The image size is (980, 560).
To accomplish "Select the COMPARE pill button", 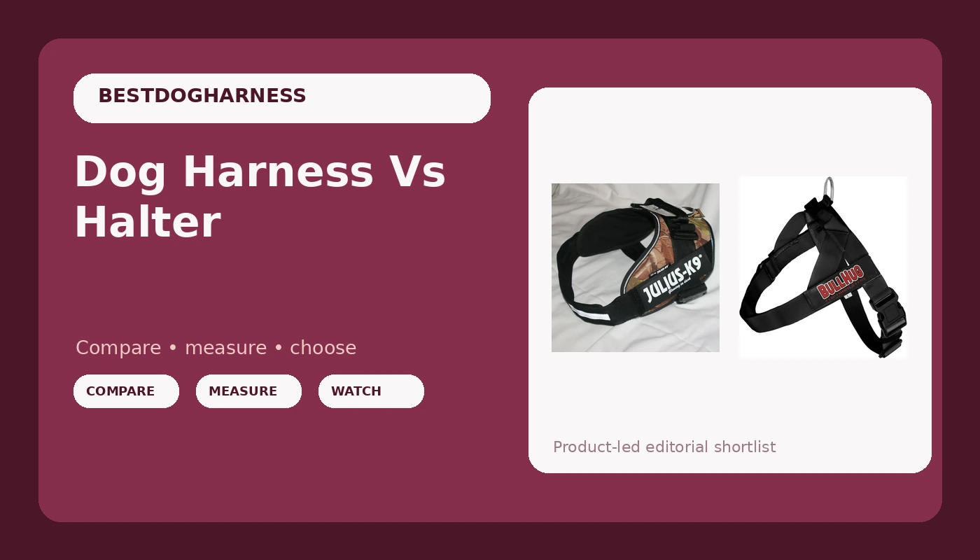I will click(x=126, y=391).
